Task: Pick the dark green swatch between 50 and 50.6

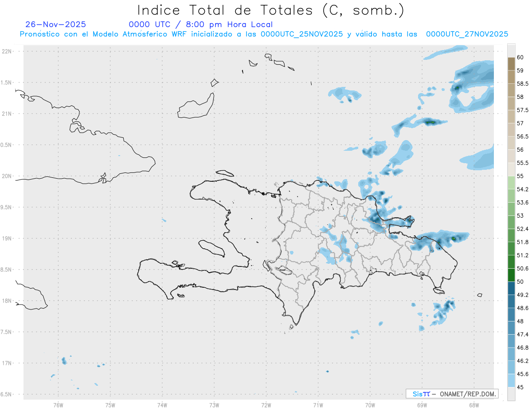Action: click(511, 275)
